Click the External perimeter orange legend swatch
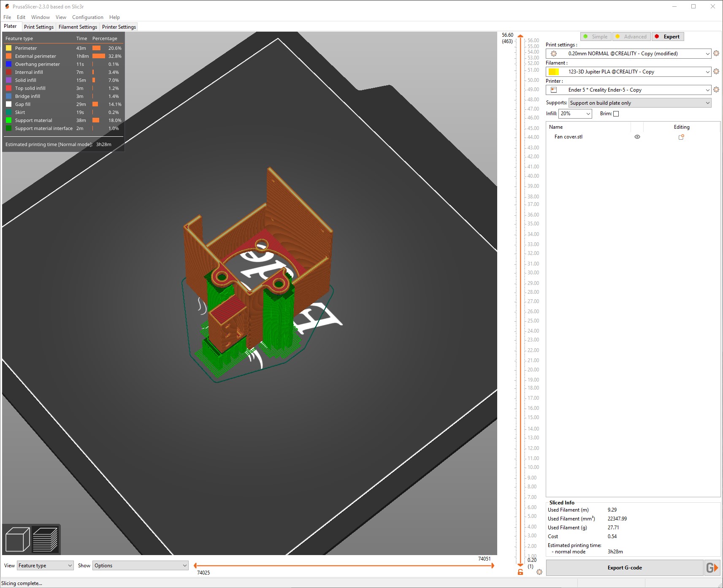Viewport: 723px width, 588px height. (x=8, y=56)
